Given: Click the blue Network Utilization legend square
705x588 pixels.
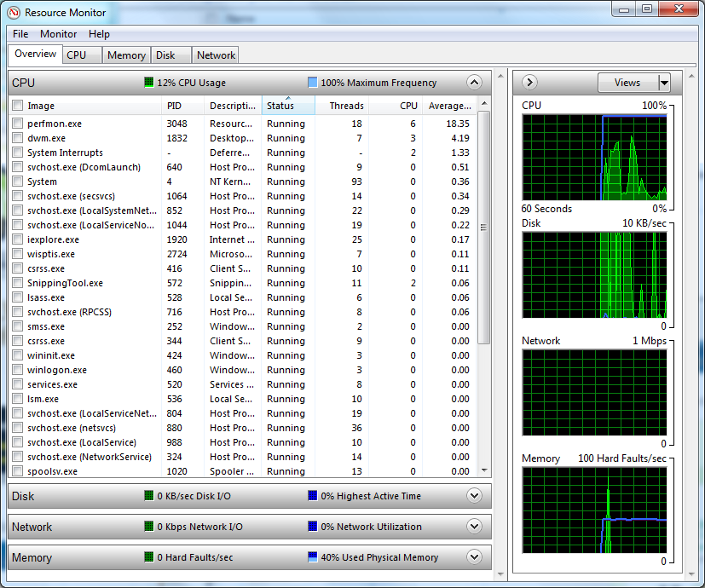Looking at the screenshot, I should [313, 527].
